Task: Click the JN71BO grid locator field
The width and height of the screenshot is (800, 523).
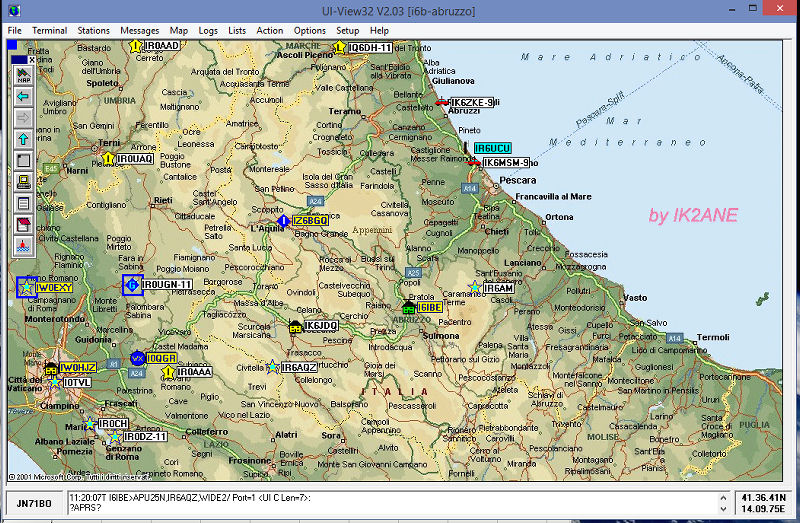Action: (x=34, y=504)
